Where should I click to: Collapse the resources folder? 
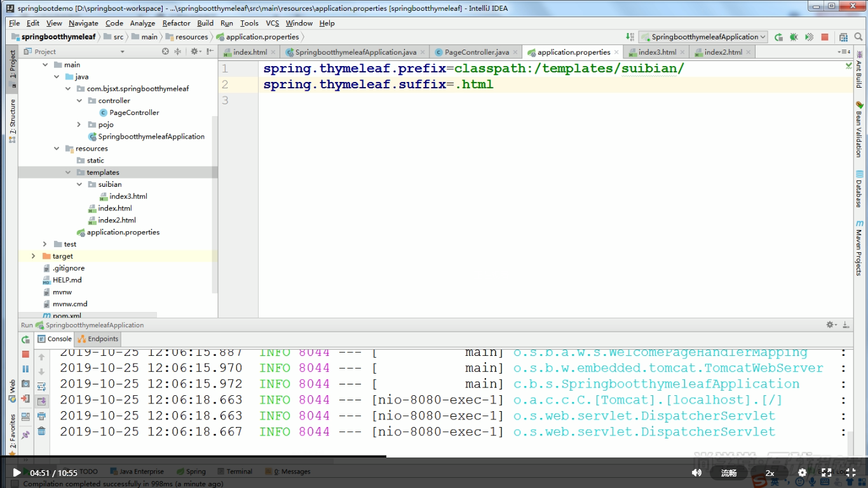57,149
